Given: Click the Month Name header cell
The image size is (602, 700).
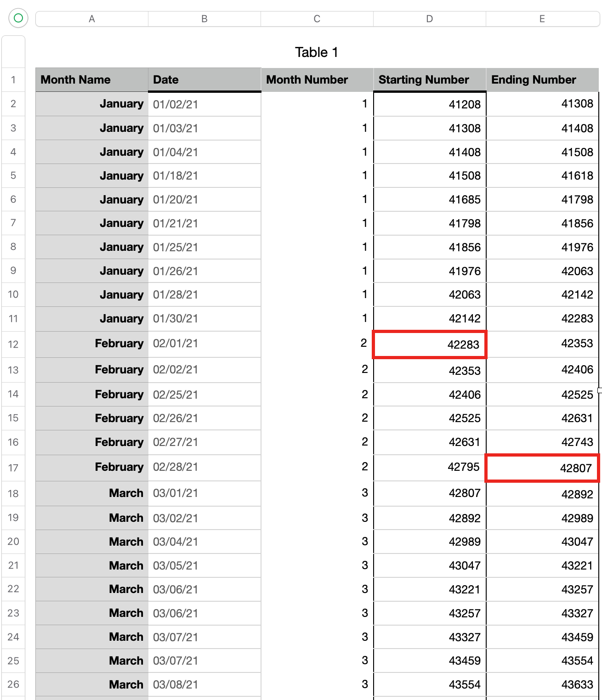Looking at the screenshot, I should click(91, 79).
